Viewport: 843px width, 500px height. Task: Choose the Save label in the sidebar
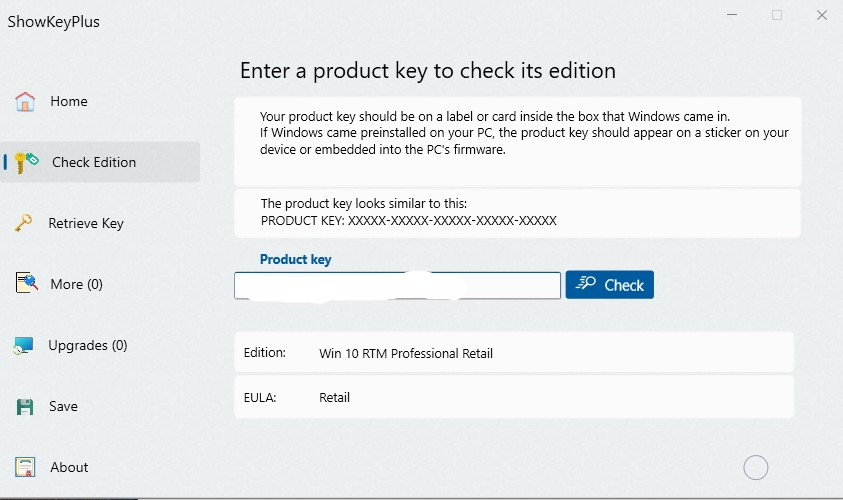pyautogui.click(x=63, y=406)
